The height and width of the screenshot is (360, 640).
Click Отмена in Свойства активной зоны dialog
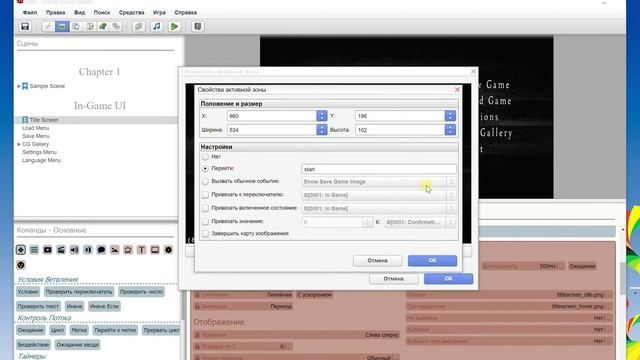[x=378, y=260]
